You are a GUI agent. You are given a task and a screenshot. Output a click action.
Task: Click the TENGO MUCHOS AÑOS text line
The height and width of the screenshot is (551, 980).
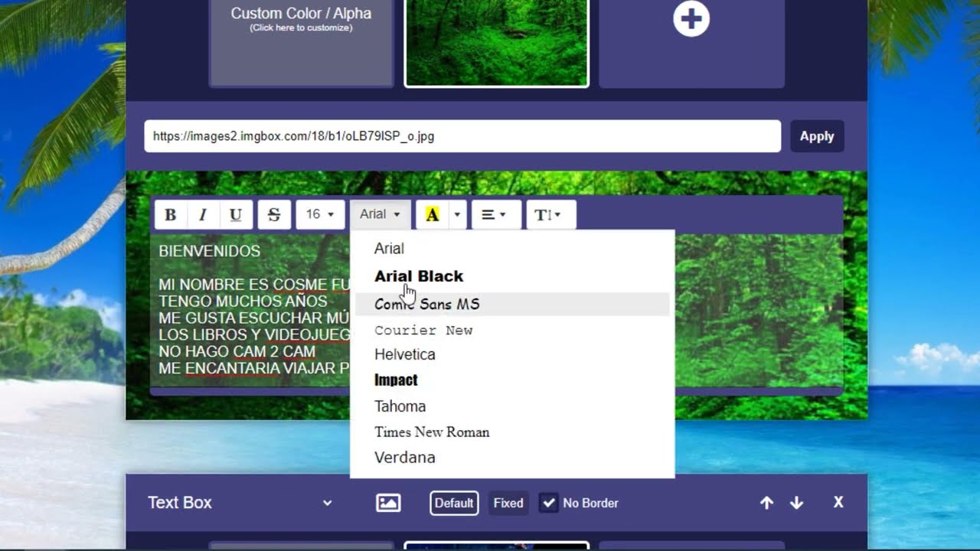[243, 302]
